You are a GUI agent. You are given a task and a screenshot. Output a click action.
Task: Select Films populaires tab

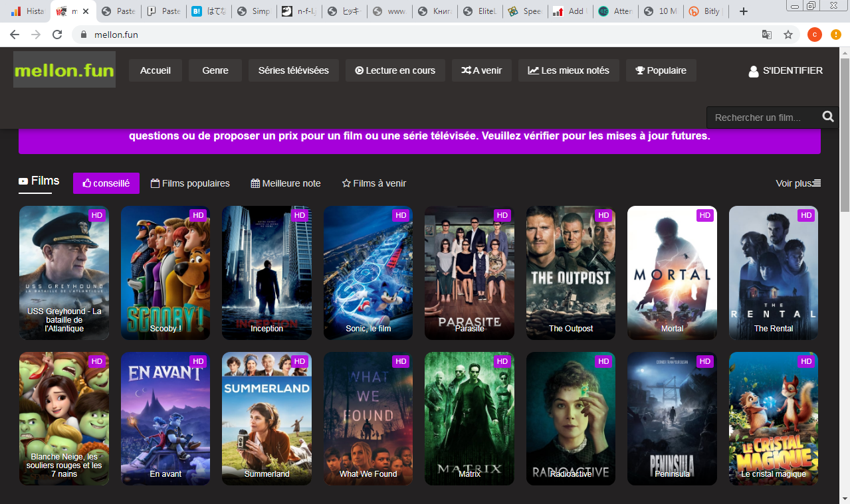[190, 183]
